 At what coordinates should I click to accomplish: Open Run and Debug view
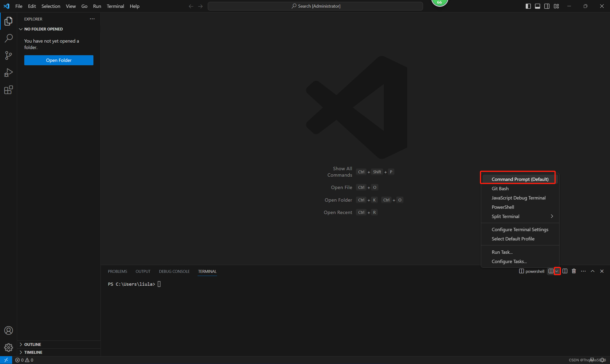pos(9,73)
